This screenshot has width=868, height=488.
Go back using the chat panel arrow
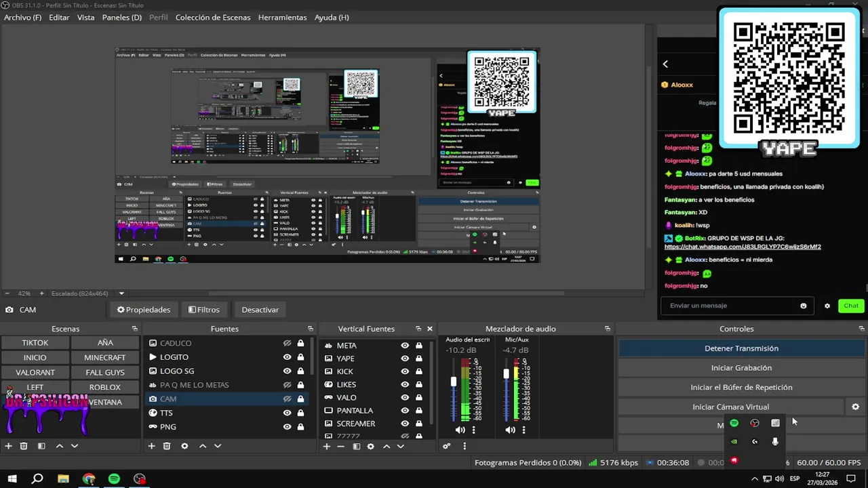click(x=665, y=64)
